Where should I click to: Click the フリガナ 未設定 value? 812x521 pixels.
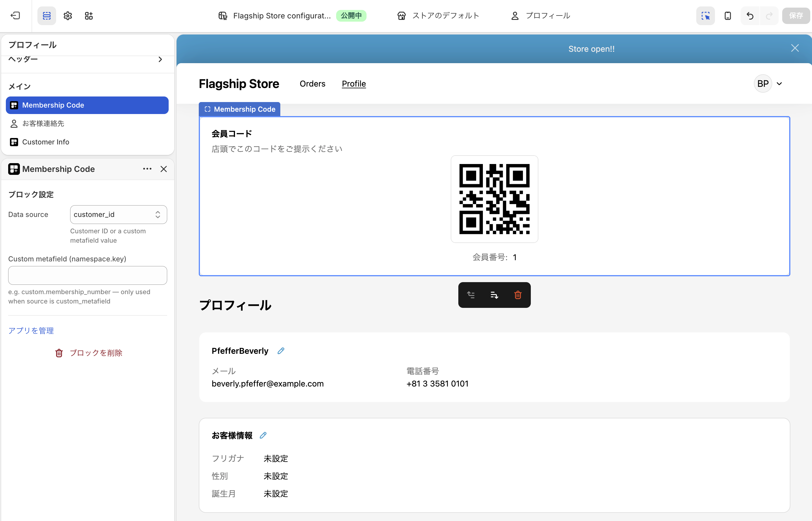tap(276, 459)
